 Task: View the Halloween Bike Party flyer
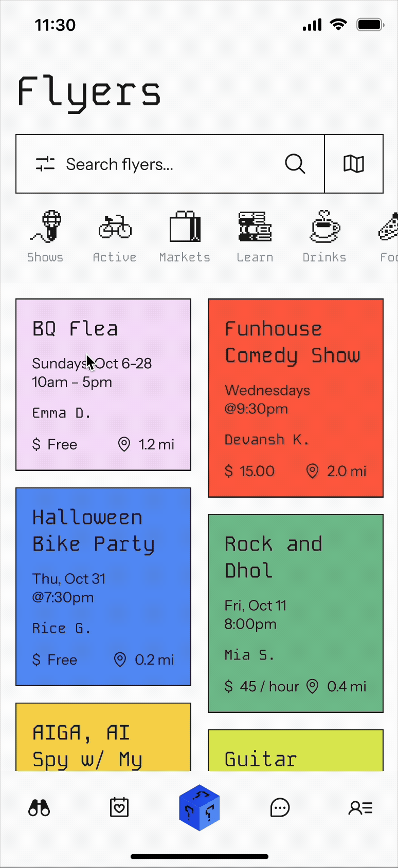103,587
